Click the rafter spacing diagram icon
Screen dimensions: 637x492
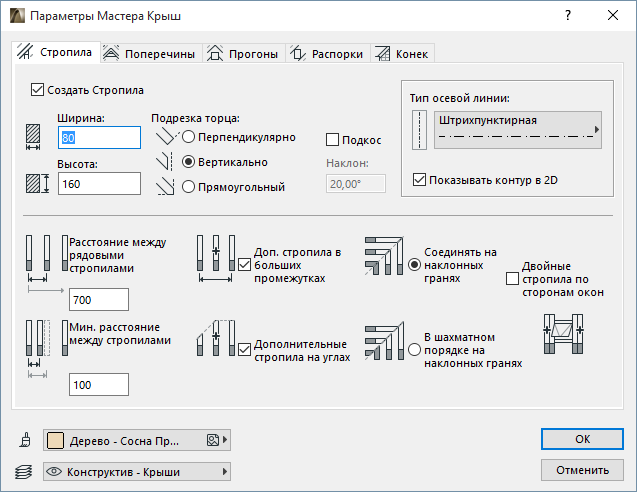point(45,260)
